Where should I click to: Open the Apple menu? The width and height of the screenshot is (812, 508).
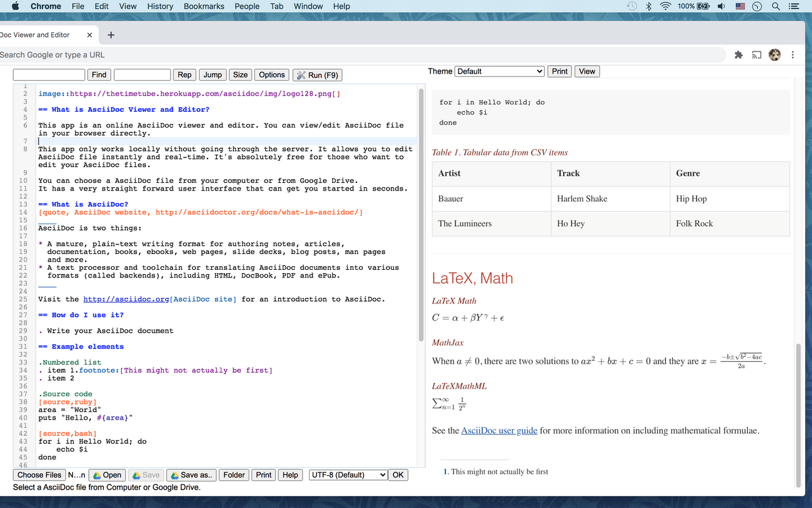point(15,6)
